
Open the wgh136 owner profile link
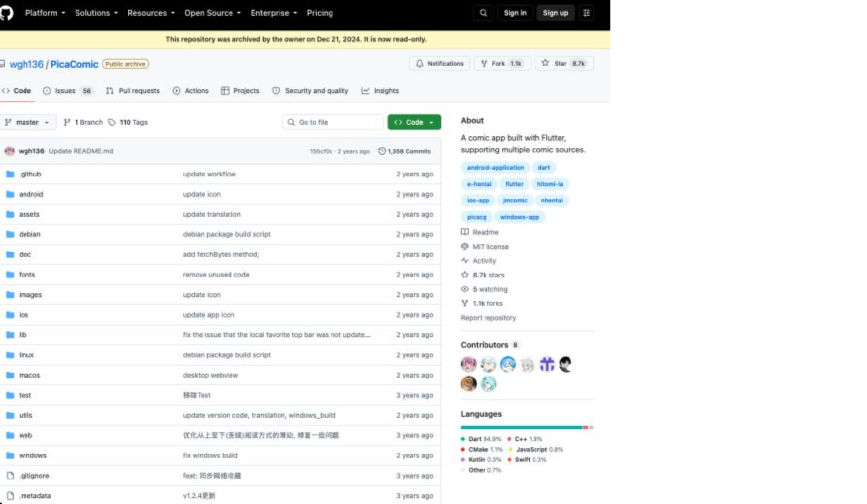[x=26, y=64]
